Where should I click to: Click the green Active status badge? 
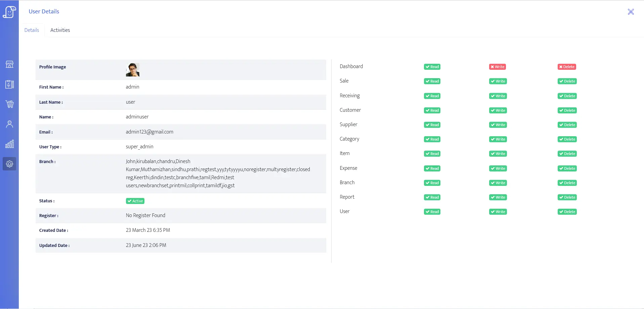(x=135, y=201)
